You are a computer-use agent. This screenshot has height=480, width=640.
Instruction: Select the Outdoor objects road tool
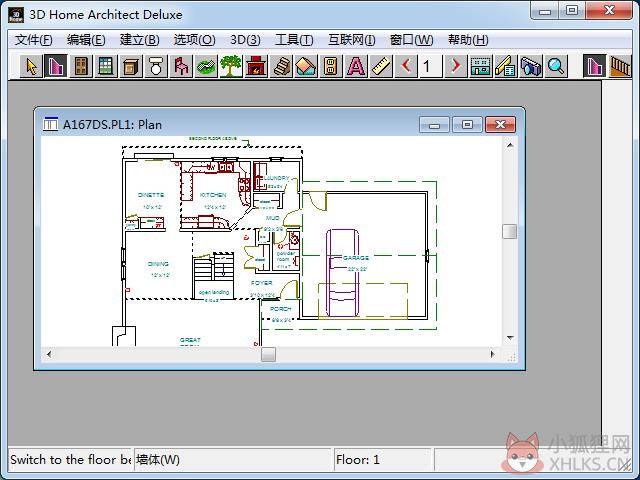[x=206, y=66]
